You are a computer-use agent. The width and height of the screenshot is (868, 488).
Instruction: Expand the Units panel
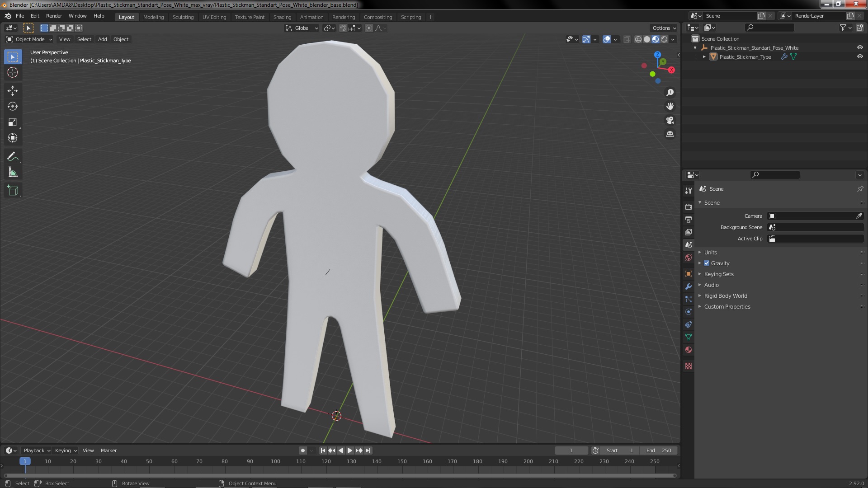710,253
